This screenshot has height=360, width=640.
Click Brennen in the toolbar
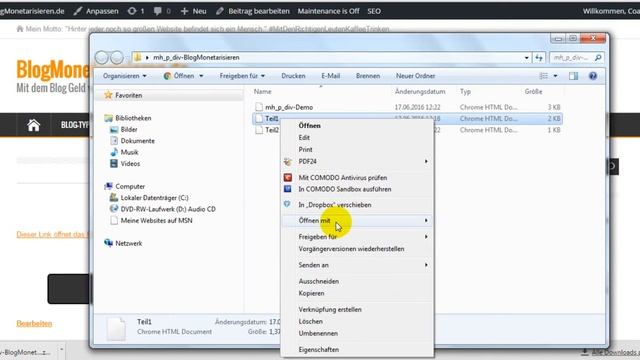[x=368, y=76]
